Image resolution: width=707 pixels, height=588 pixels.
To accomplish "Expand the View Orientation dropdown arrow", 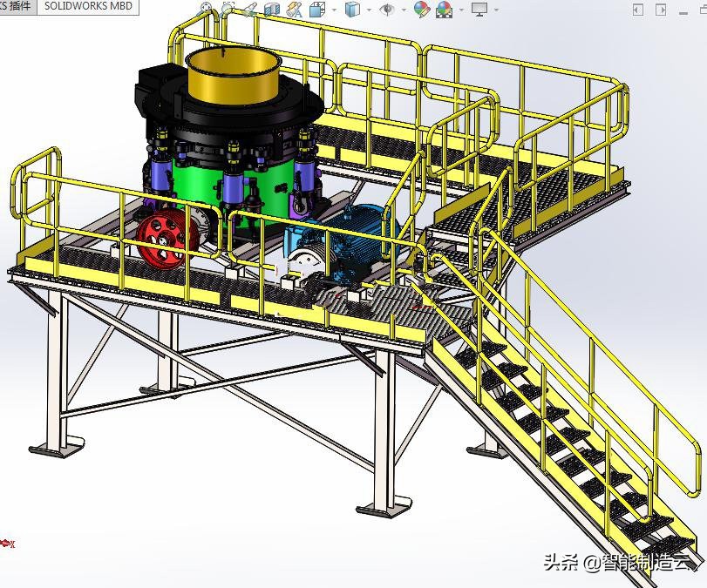I will (334, 10).
